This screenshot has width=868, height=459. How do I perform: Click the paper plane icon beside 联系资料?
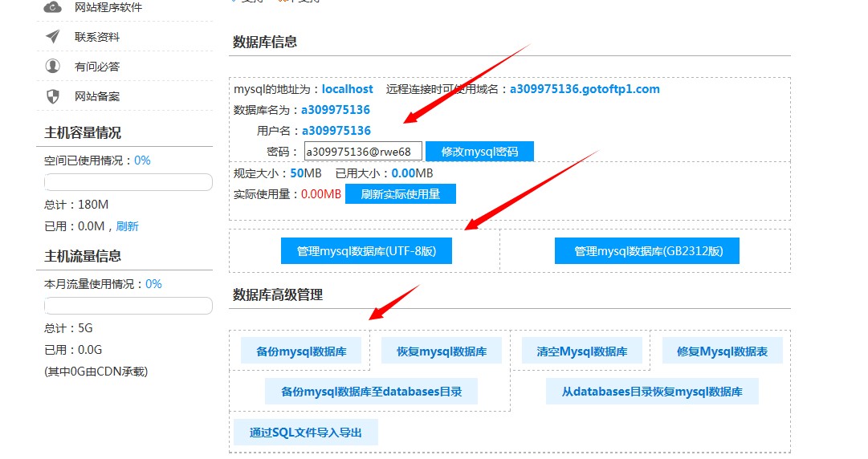coord(52,36)
